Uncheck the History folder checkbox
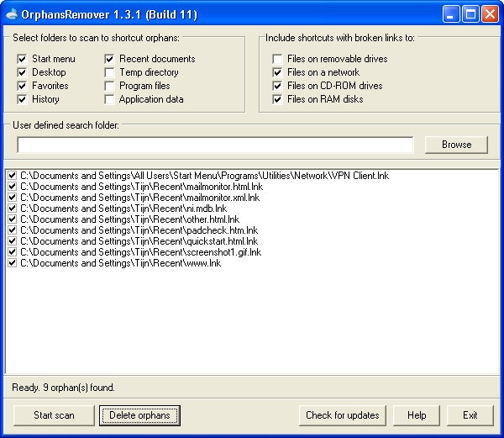This screenshot has height=438, width=504. [x=22, y=99]
